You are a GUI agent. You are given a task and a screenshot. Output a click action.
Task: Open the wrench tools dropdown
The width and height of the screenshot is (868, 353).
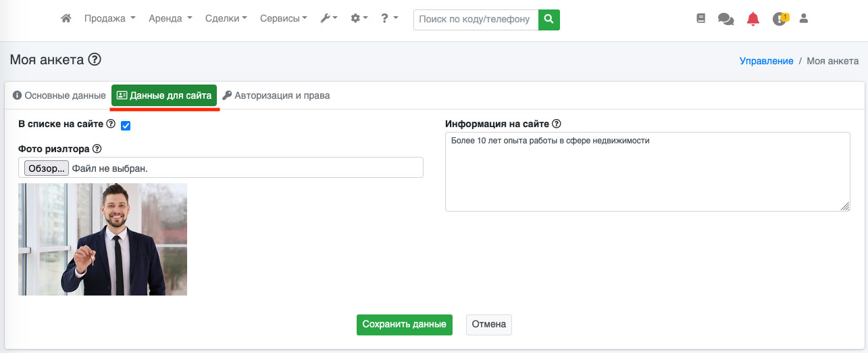pos(328,19)
